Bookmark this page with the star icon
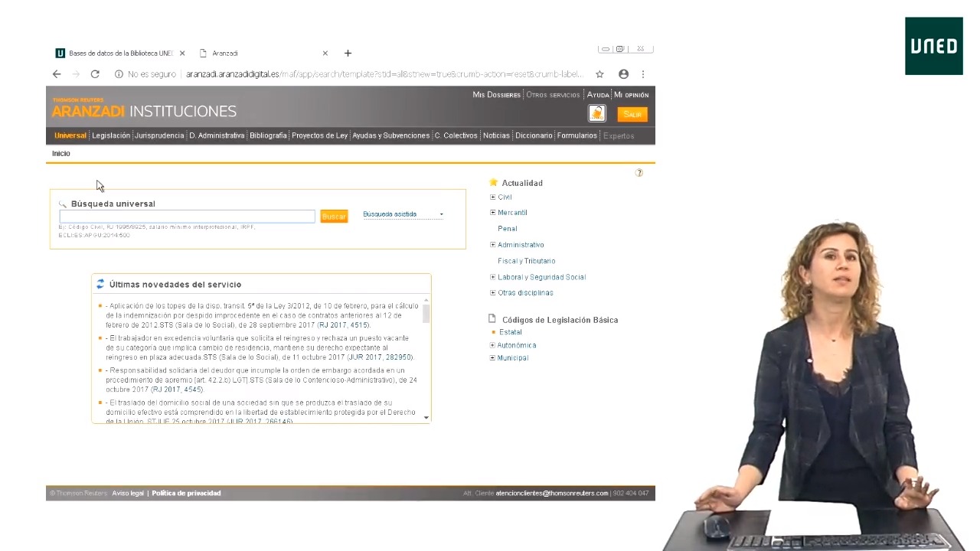 [x=599, y=74]
